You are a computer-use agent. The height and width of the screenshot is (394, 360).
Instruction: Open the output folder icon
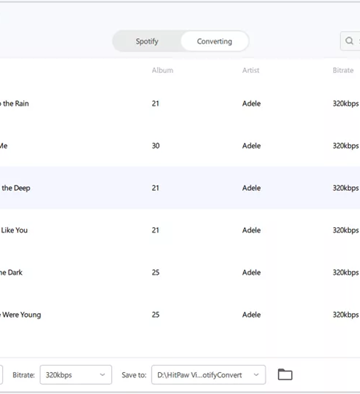(x=285, y=375)
